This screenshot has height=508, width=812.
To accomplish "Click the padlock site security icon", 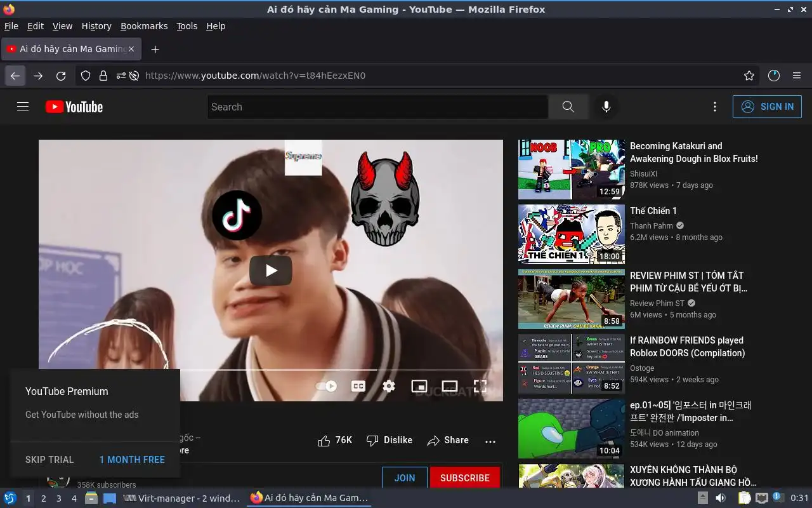I will click(x=103, y=76).
